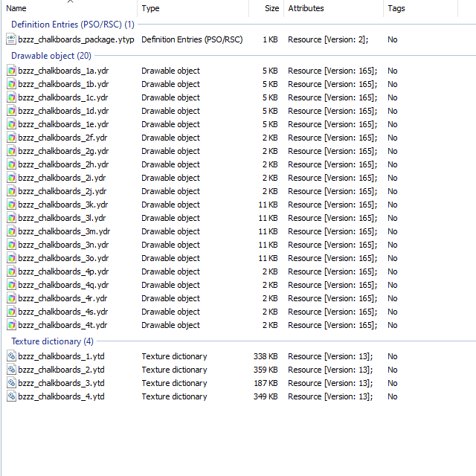Click the 1 KB size cell

point(270,39)
